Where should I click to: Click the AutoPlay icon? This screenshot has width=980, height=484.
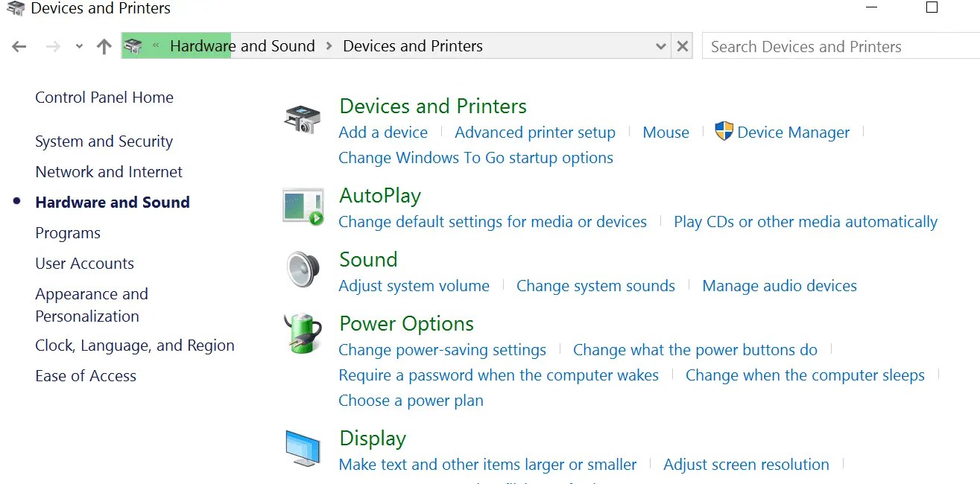coord(302,205)
